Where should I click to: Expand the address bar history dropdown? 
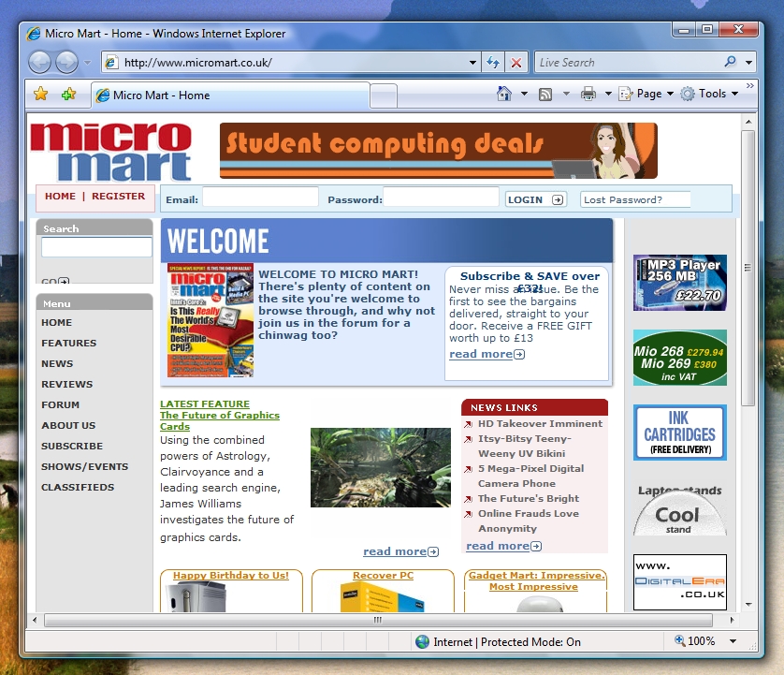[472, 63]
